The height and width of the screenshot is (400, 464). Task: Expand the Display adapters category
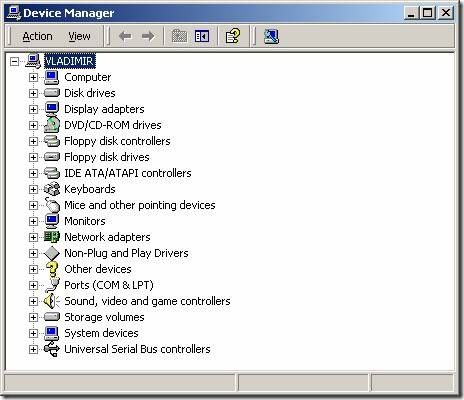click(x=33, y=109)
